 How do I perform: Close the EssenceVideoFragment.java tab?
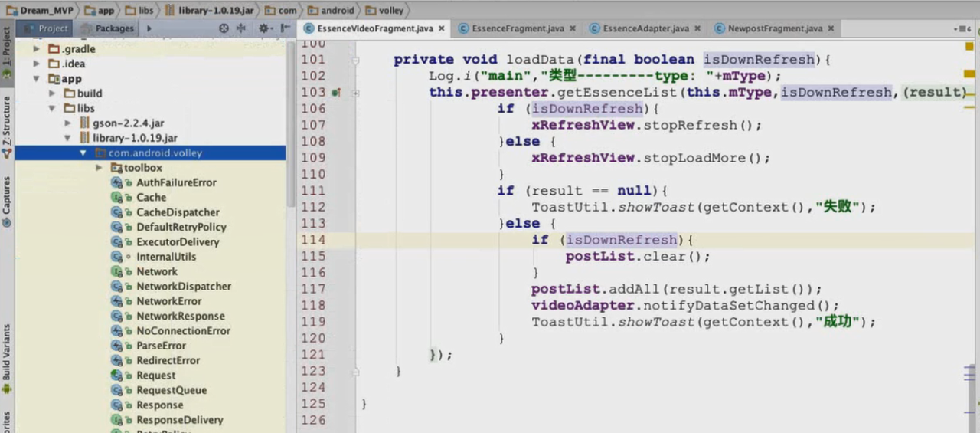(x=442, y=28)
